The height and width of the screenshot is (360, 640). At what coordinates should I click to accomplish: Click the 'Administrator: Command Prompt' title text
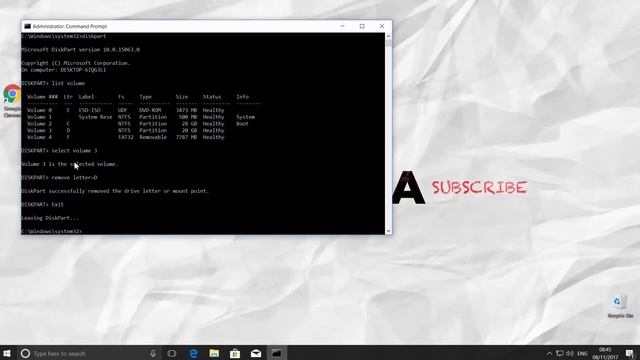pos(69,26)
